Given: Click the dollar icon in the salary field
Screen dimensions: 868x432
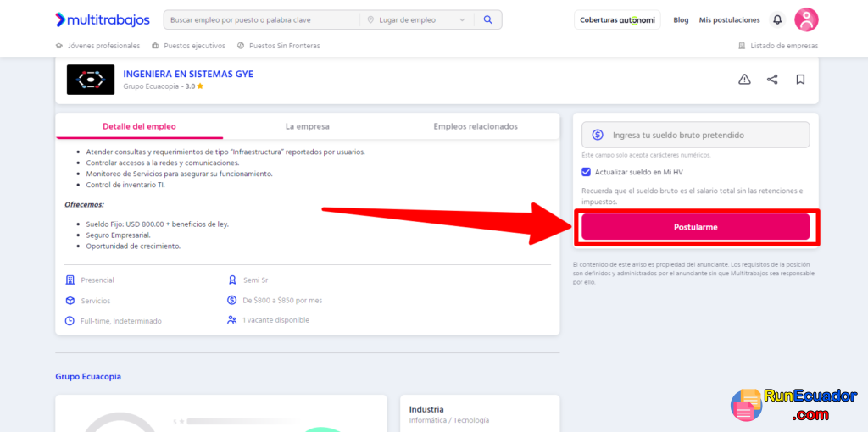Looking at the screenshot, I should [x=598, y=135].
